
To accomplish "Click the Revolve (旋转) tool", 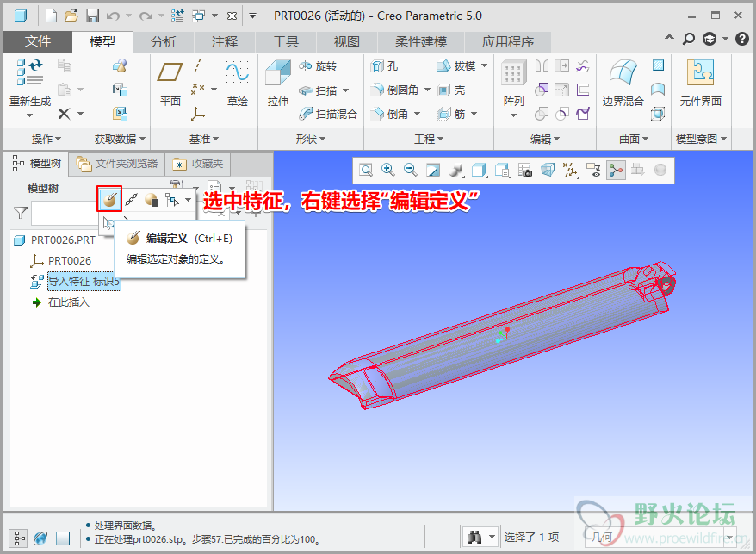I will [x=318, y=65].
